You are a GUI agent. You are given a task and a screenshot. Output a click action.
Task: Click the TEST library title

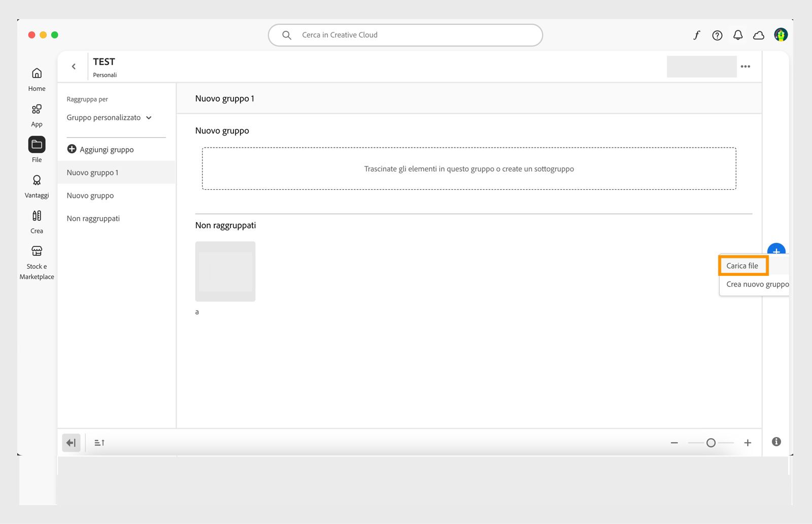coord(104,62)
